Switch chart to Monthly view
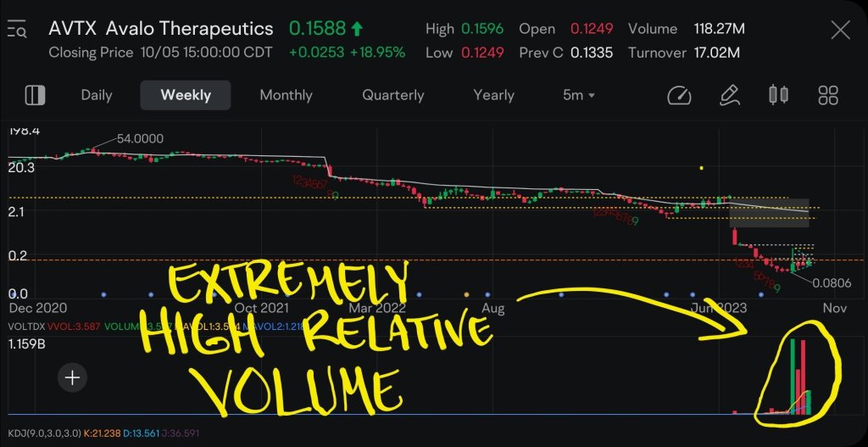This screenshot has width=868, height=447. tap(286, 95)
